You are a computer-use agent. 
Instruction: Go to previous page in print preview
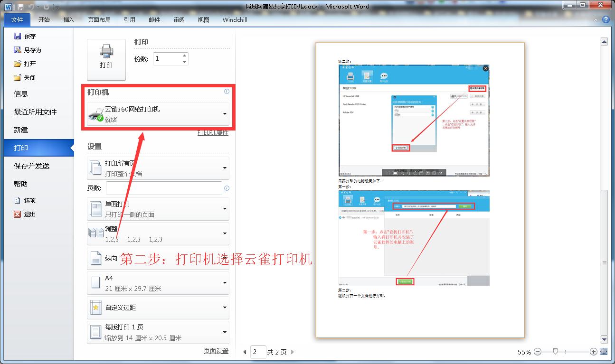click(x=245, y=352)
